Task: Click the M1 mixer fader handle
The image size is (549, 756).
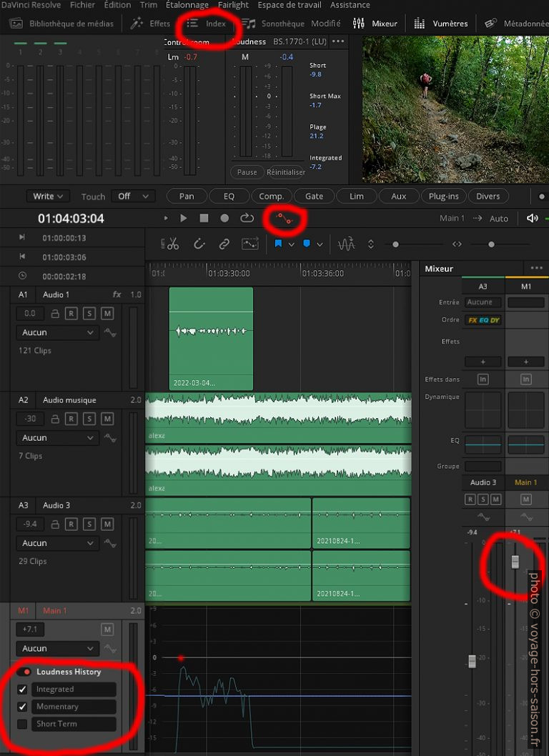Action: 515,562
